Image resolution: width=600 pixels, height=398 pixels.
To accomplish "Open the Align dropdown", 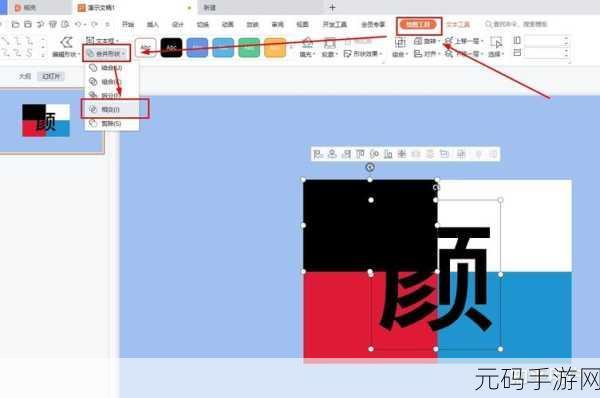I will coord(427,54).
